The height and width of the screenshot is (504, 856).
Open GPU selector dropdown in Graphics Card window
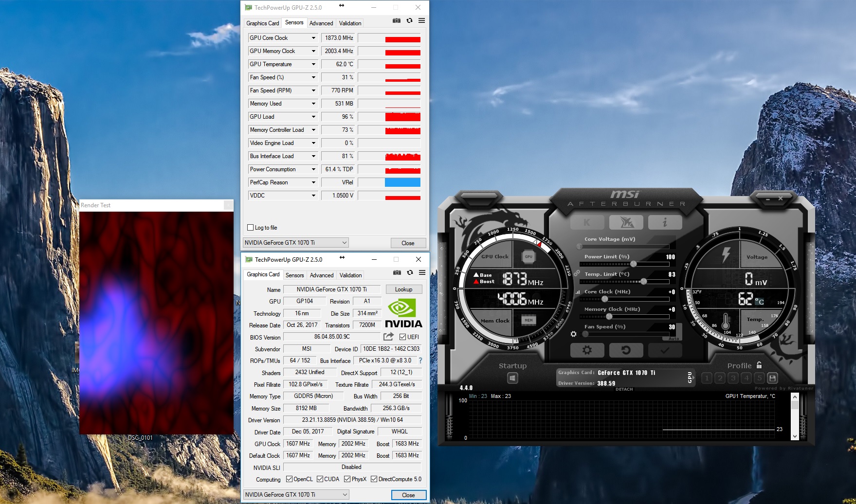pos(296,495)
